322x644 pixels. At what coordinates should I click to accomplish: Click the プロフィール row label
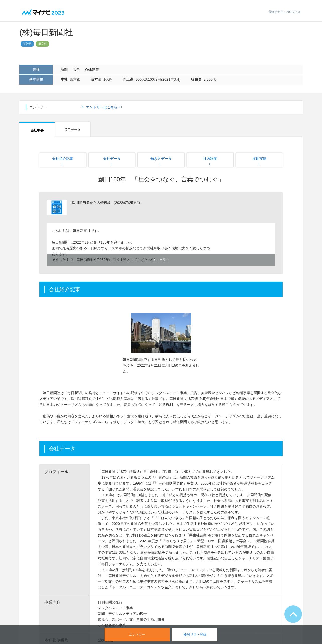(56, 472)
